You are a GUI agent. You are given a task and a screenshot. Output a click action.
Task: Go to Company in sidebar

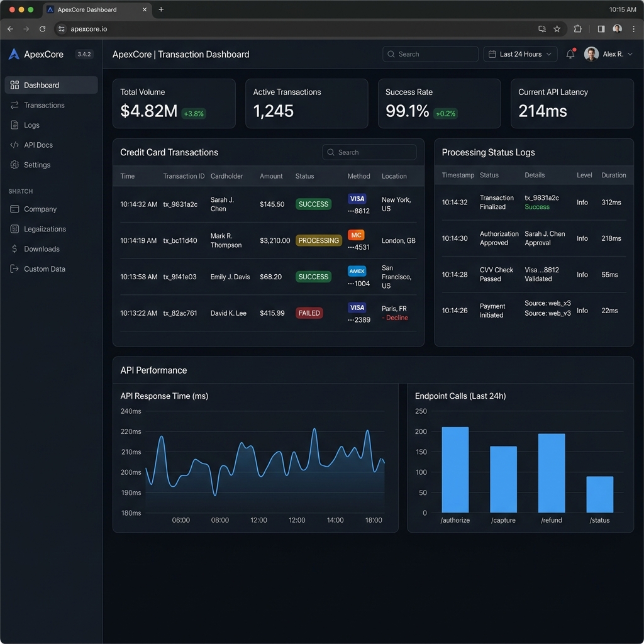52,209
